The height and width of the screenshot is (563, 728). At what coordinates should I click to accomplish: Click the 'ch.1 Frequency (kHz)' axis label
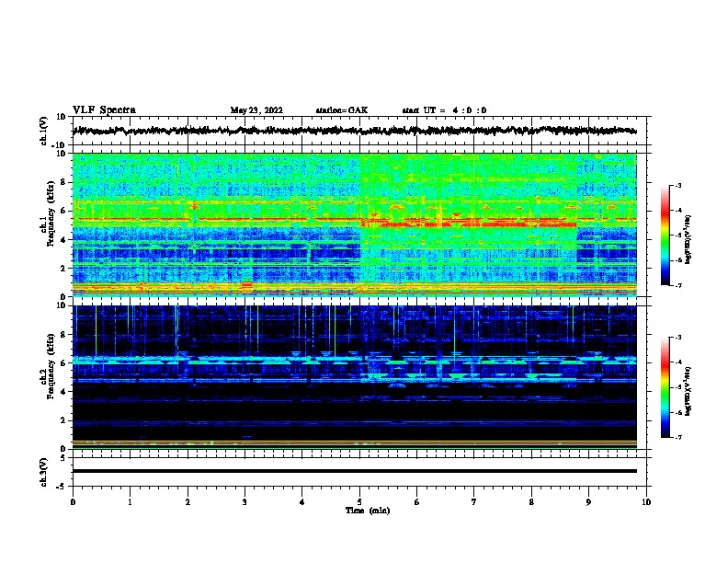pyautogui.click(x=47, y=214)
